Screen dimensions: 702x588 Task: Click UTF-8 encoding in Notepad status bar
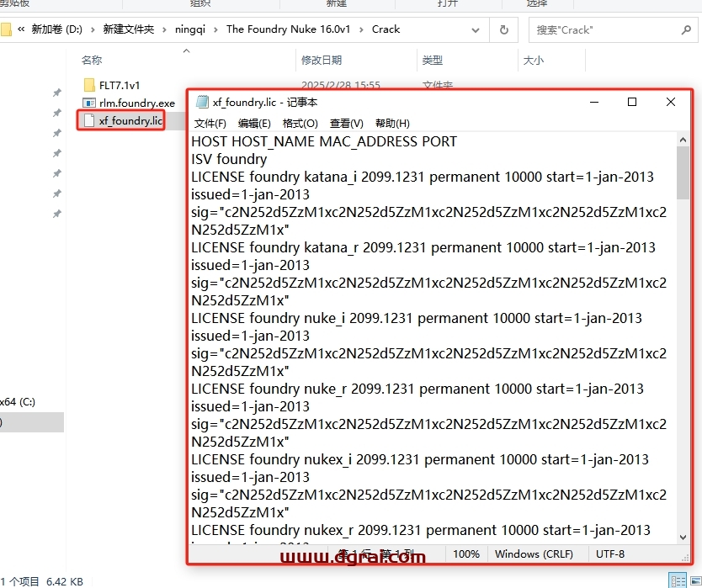click(609, 554)
